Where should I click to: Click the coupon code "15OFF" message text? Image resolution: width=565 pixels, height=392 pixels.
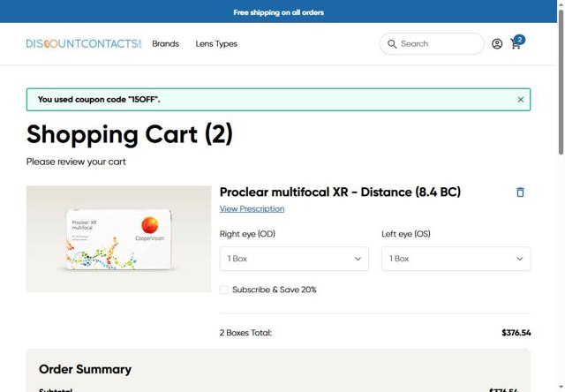pos(99,100)
